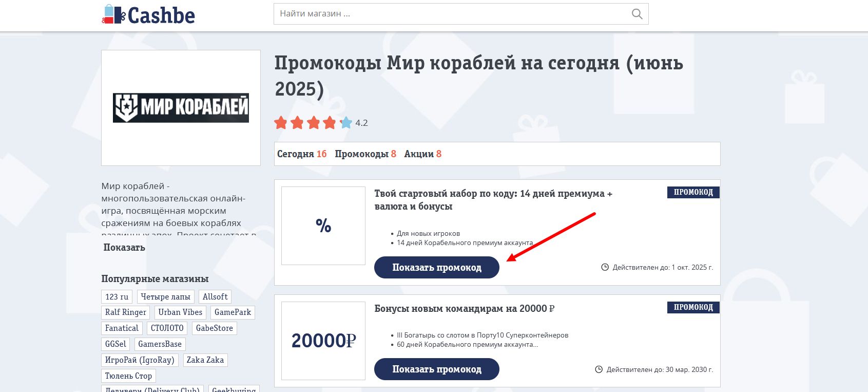Click the 20000₽ offer thumbnail
This screenshot has width=868, height=392.
point(323,341)
